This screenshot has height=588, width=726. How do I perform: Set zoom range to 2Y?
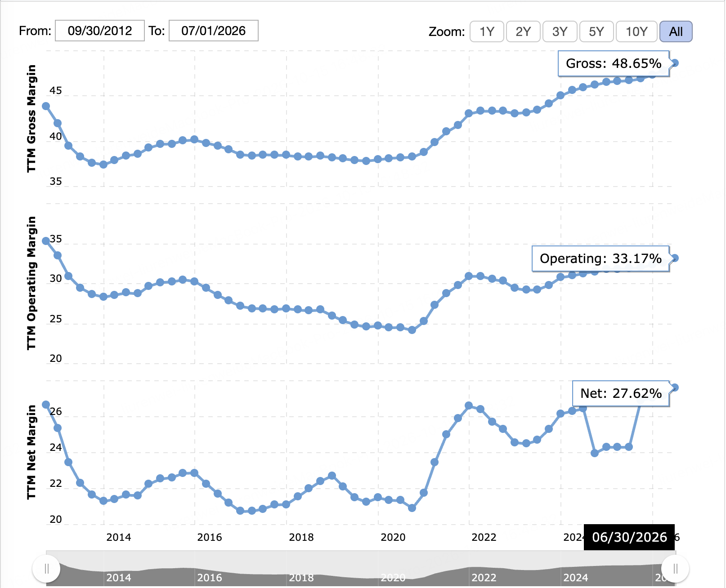[x=523, y=31]
